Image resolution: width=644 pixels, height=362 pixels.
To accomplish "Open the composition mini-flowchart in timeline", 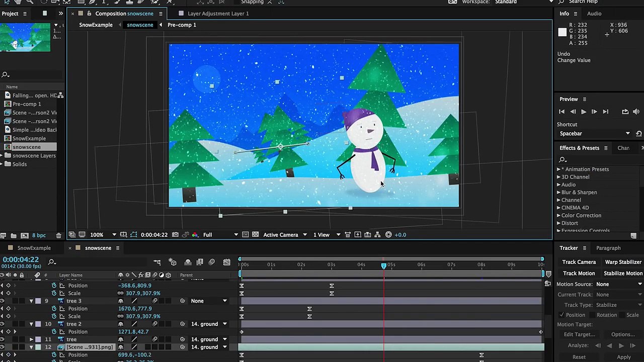I will coord(157,262).
